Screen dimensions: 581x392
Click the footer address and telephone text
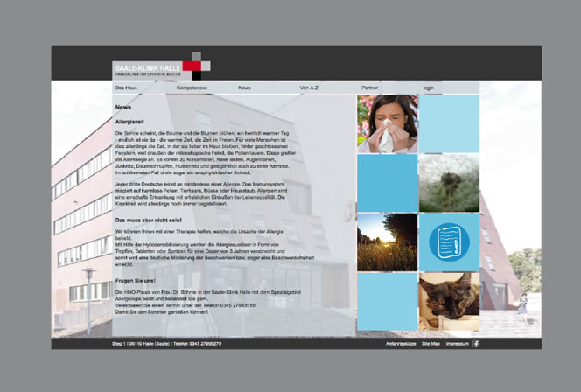[168, 344]
